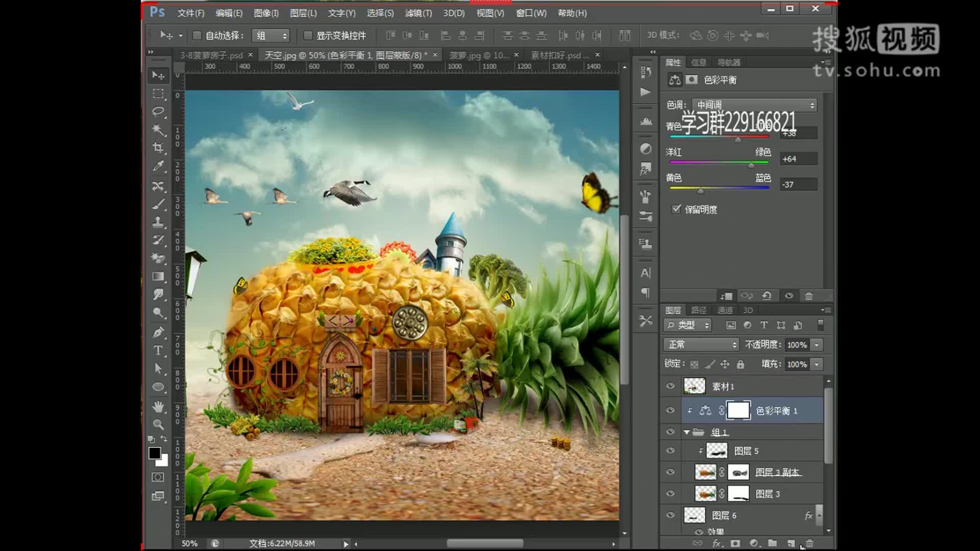Enable the 自动选择 checkbox
Viewport: 980px width, 551px height.
tap(197, 35)
